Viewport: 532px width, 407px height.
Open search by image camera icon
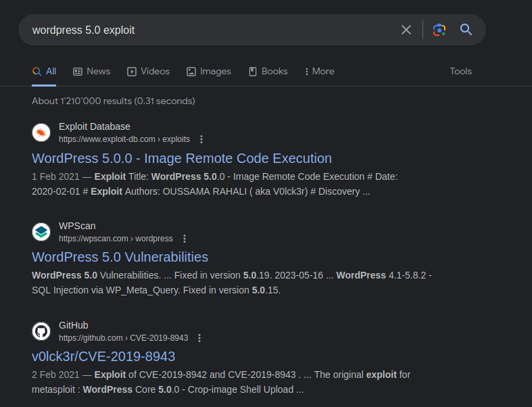439,30
